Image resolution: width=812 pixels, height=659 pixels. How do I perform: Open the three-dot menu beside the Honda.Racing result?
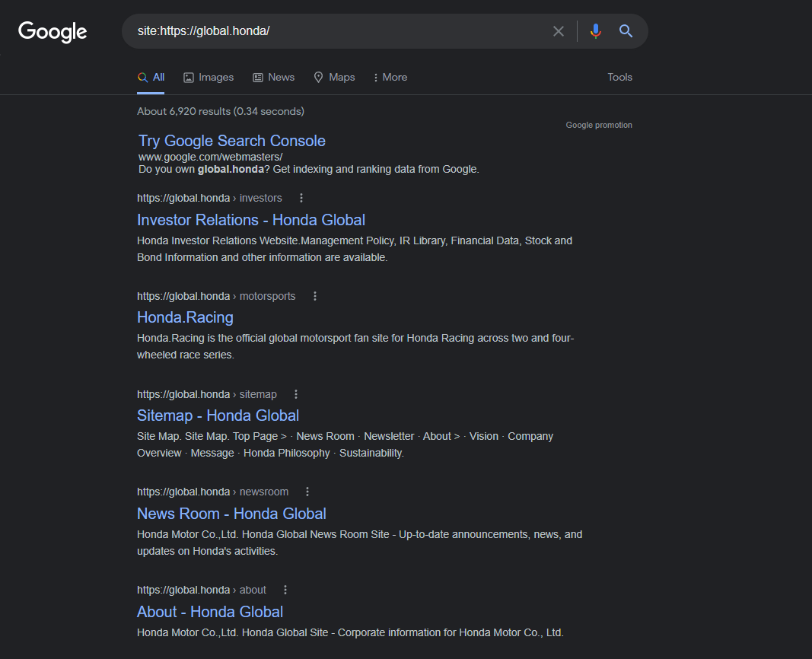[x=314, y=295]
